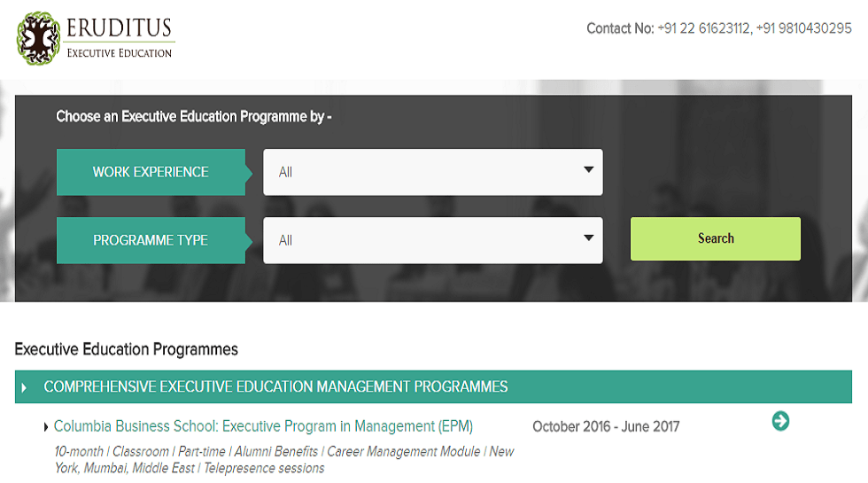The width and height of the screenshot is (868, 483).
Task: Expand Comprehensive Executive Education Management Programmes title
Action: [x=275, y=387]
